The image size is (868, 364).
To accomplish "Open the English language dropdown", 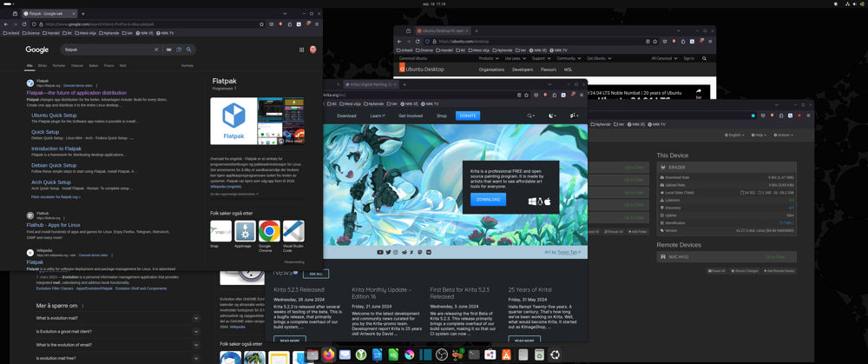I will [x=734, y=135].
